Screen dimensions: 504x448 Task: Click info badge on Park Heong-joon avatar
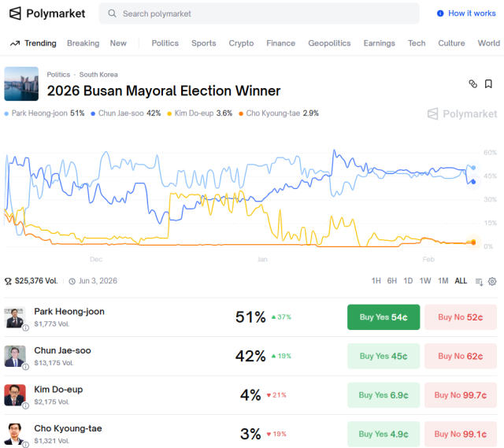pyautogui.click(x=25, y=327)
